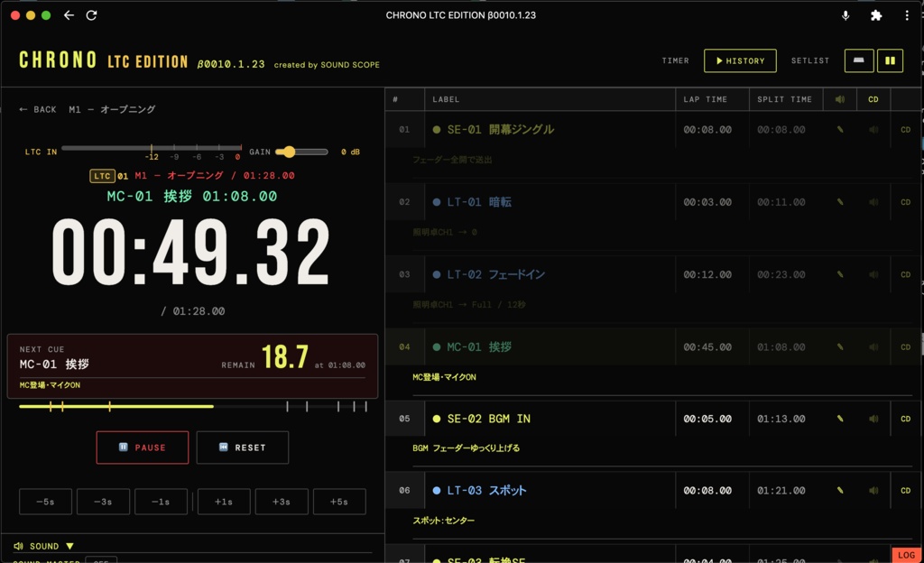Viewport: 924px width, 563px height.
Task: Click the speaker icon in the MC-01 挨拶 row
Action: [873, 346]
